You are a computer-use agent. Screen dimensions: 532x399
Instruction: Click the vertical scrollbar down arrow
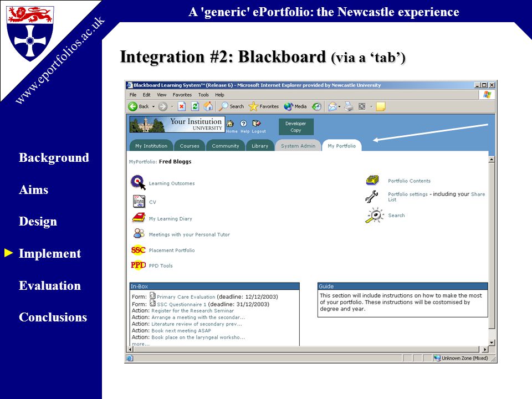click(492, 342)
